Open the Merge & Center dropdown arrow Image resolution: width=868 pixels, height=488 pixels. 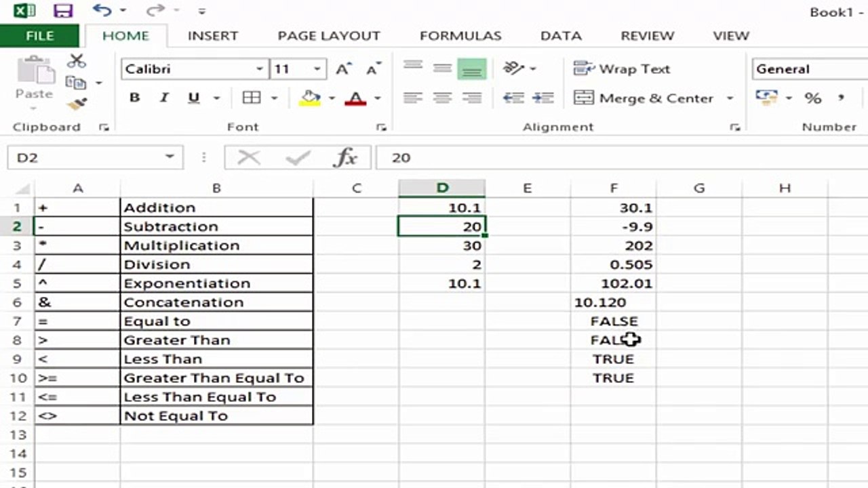pyautogui.click(x=730, y=98)
